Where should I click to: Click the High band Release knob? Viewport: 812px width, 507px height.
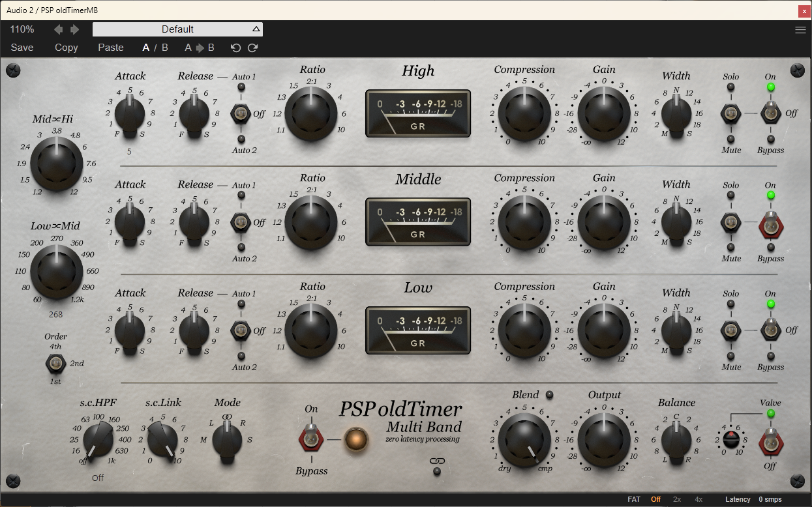point(194,113)
